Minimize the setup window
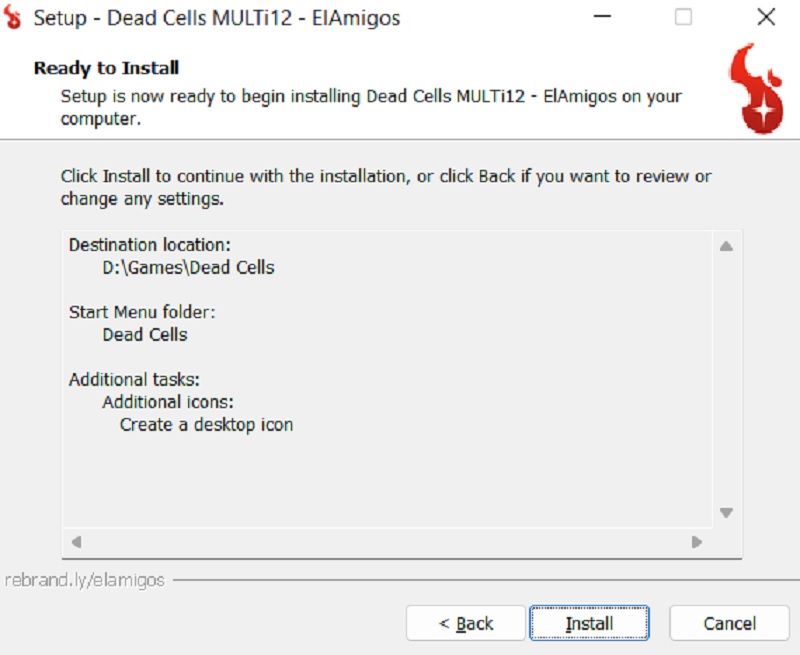800x655 pixels. coord(602,17)
